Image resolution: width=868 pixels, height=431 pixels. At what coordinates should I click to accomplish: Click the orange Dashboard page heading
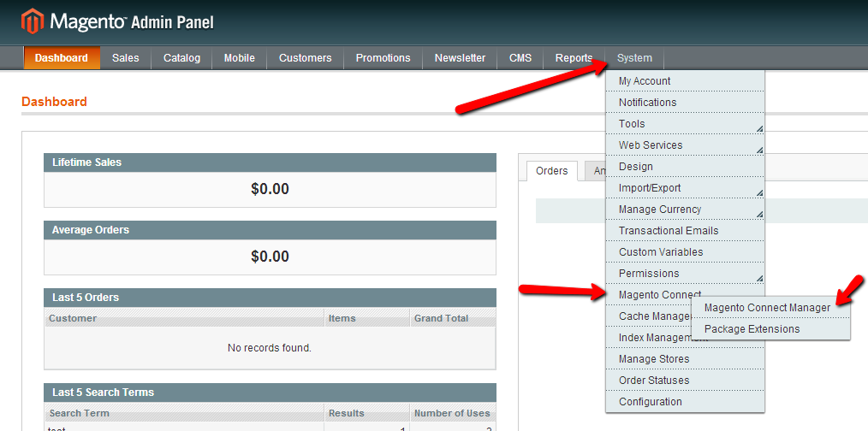pyautogui.click(x=54, y=102)
